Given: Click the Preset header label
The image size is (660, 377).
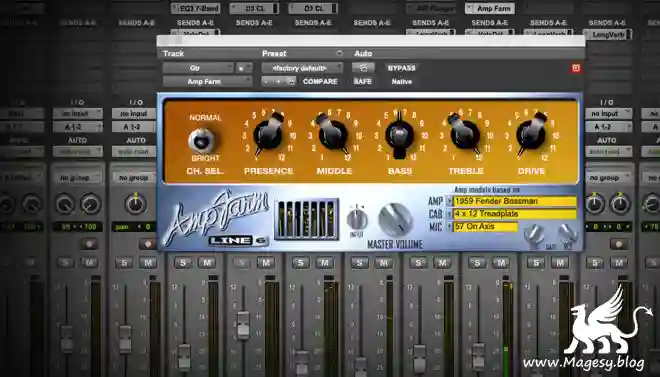Looking at the screenshot, I should point(274,53).
